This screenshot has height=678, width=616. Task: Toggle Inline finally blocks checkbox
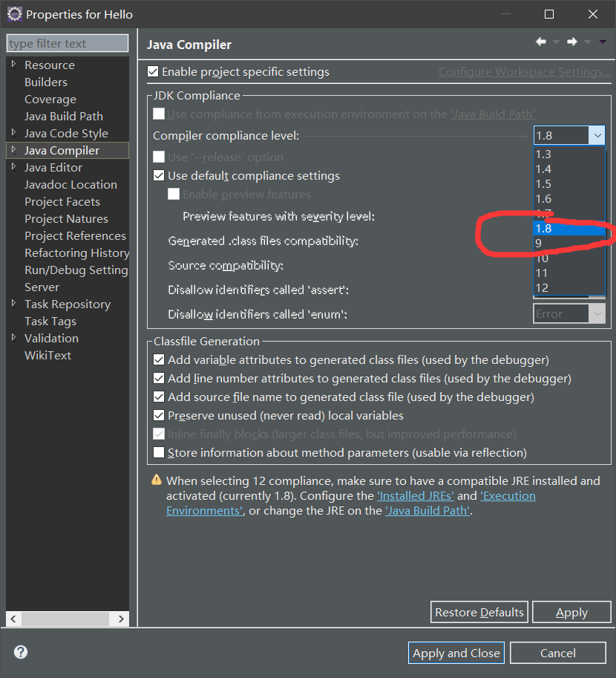click(159, 434)
